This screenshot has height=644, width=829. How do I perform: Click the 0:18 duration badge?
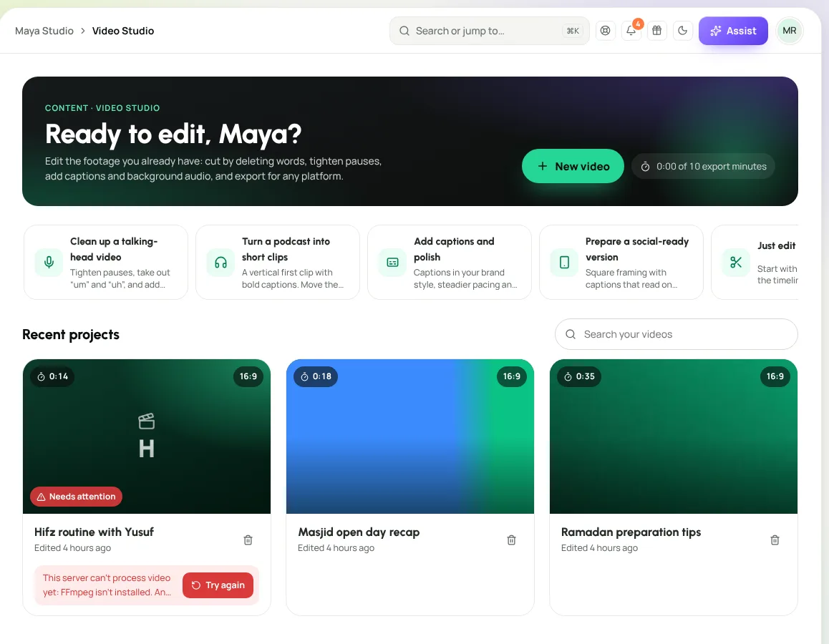[316, 376]
